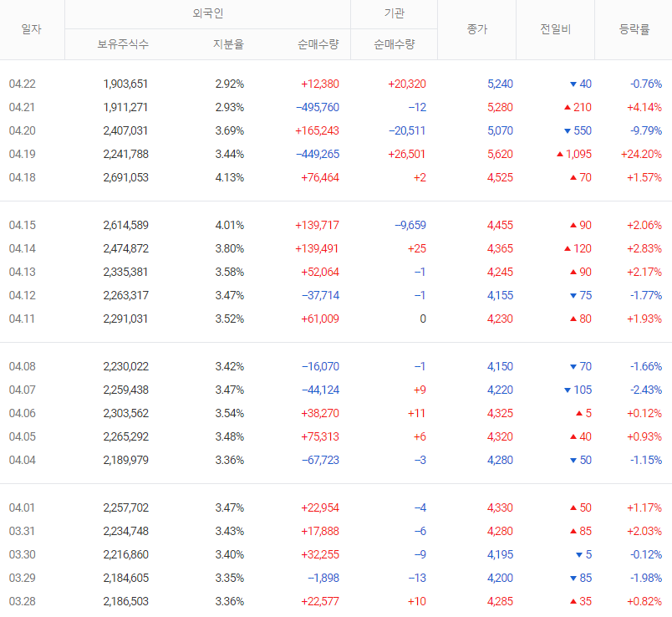Click foreign net sell −37,714
672x617 pixels.
coord(321,295)
